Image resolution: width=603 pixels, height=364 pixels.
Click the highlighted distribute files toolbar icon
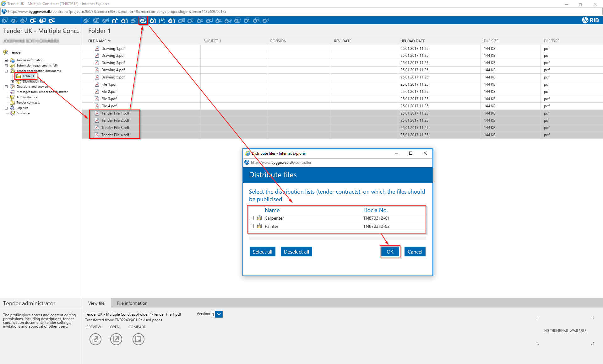pyautogui.click(x=143, y=20)
